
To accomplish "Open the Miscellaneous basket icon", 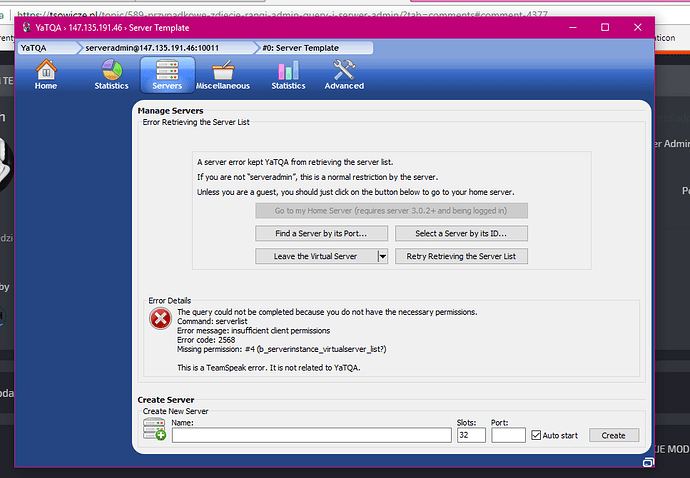I will pyautogui.click(x=223, y=74).
